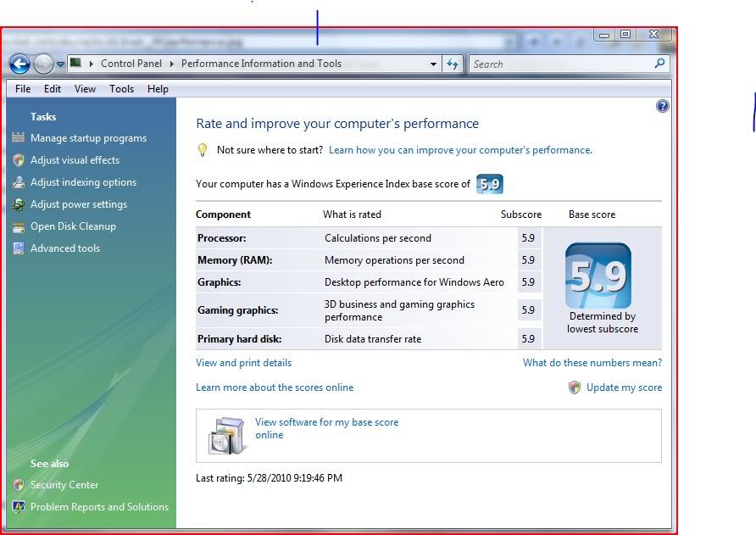Image resolution: width=756 pixels, height=535 pixels.
Task: Click the Tasks heading in the sidebar
Action: [43, 117]
